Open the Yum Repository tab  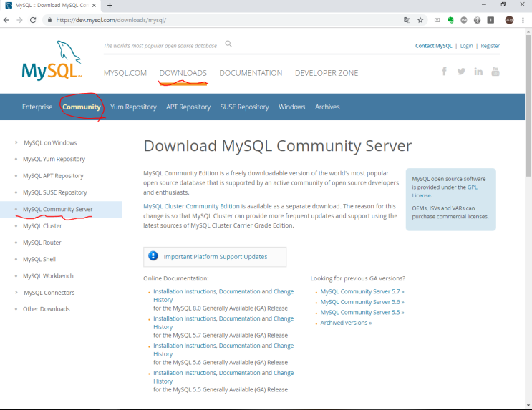(x=133, y=107)
